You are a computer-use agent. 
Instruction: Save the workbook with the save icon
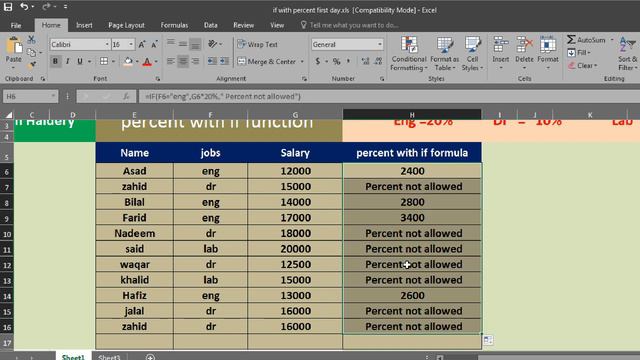coord(8,7)
